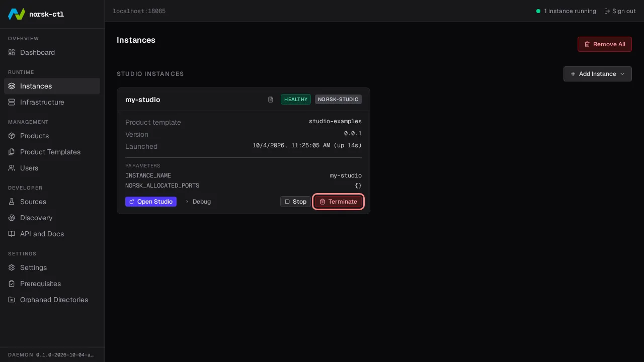Screen dimensions: 644x362
Task: Click the my-studio instance title
Action: point(143,100)
